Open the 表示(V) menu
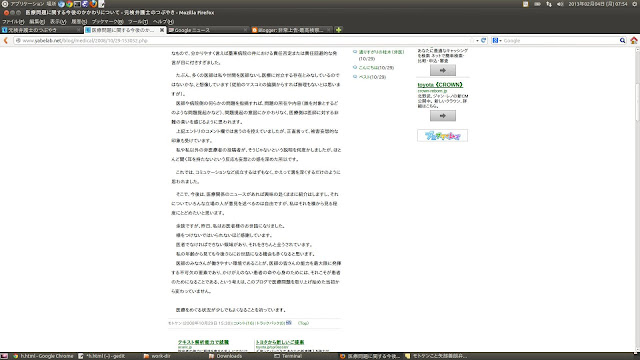Image resolution: width=640 pixels, height=360 pixels. [58, 22]
